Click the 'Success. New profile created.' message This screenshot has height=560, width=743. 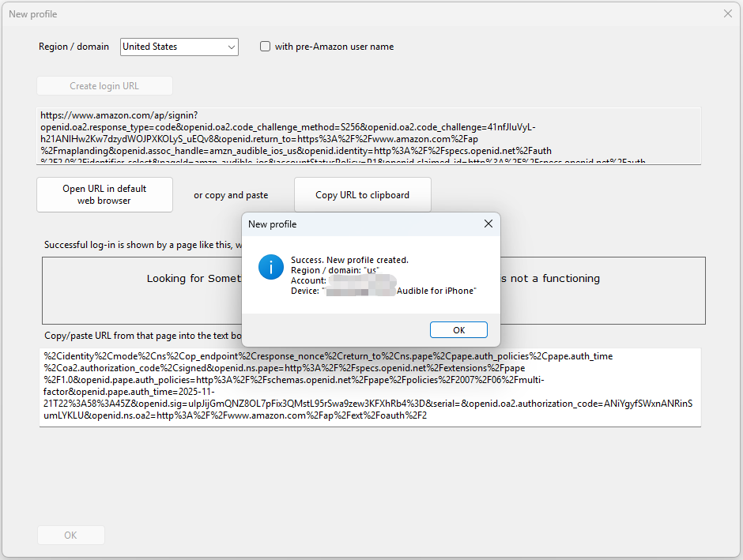pos(349,260)
